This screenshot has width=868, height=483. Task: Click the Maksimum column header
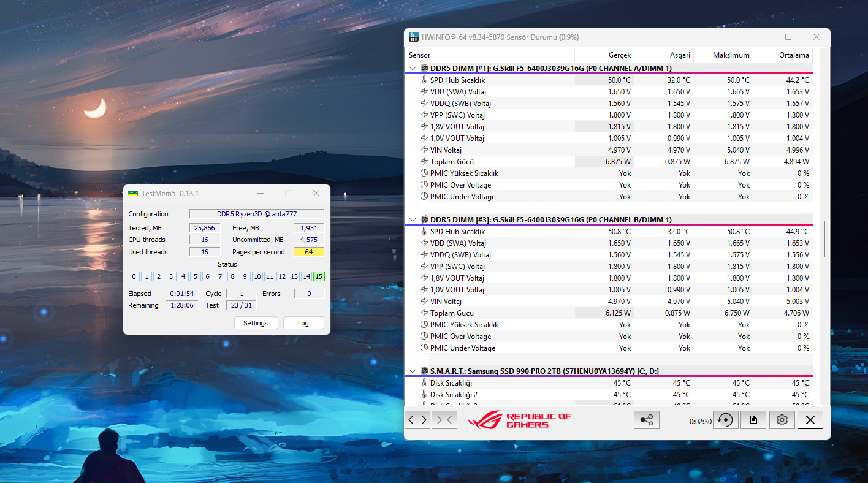click(x=723, y=55)
